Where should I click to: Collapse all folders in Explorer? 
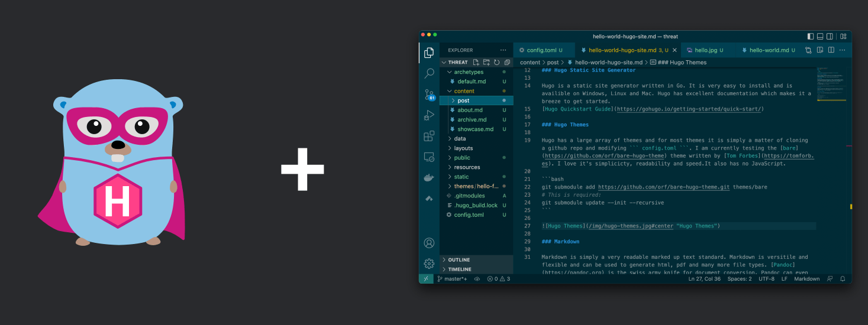506,62
